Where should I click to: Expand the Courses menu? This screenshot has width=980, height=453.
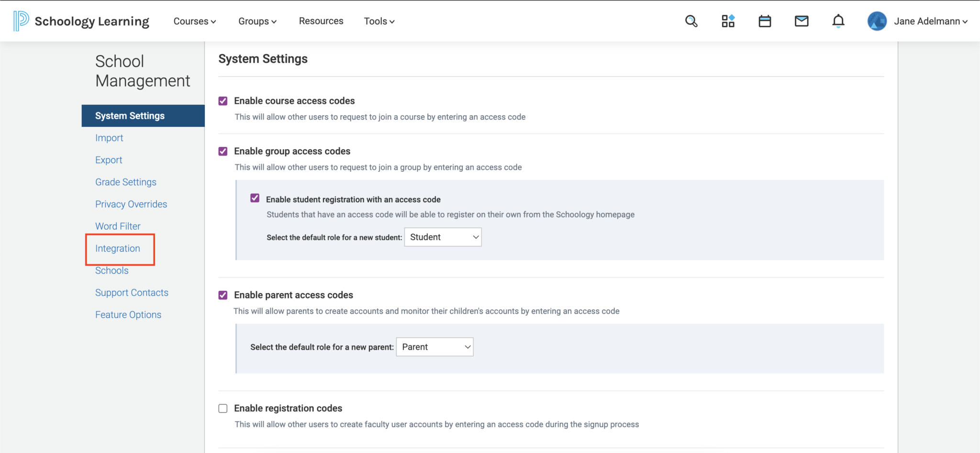(x=194, y=21)
